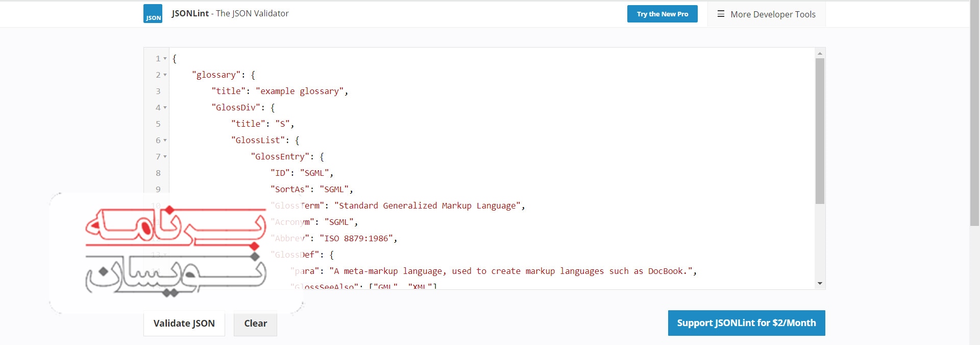Collapse the fold arrow on line 1
The height and width of the screenshot is (345, 980).
pyautogui.click(x=165, y=59)
